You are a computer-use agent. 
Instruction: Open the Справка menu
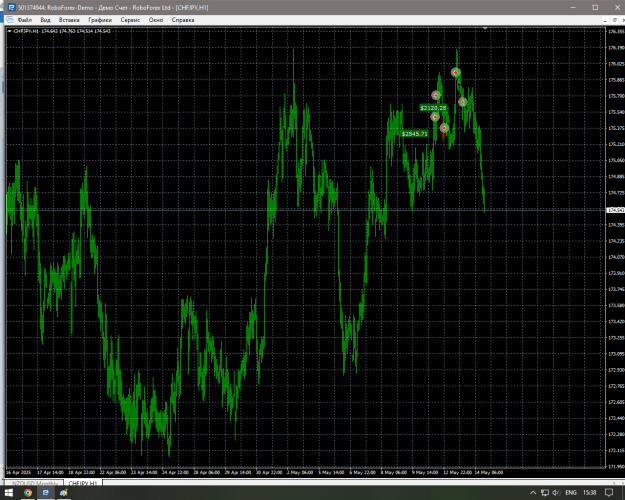coord(183,20)
